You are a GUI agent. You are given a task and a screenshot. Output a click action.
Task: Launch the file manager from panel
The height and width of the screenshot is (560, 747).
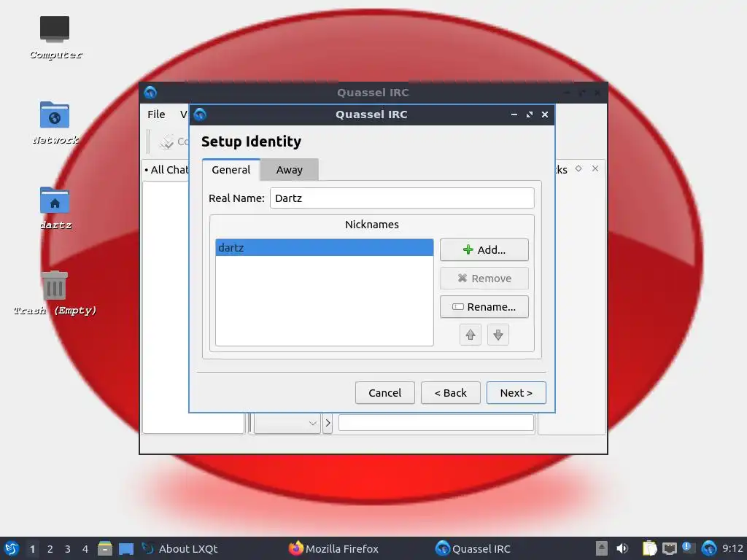pos(105,548)
